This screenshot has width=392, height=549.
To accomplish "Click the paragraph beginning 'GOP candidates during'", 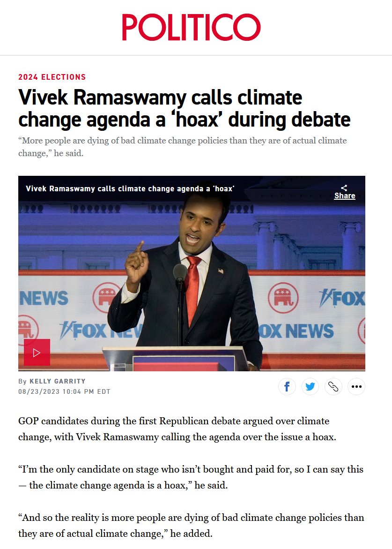I will (178, 429).
